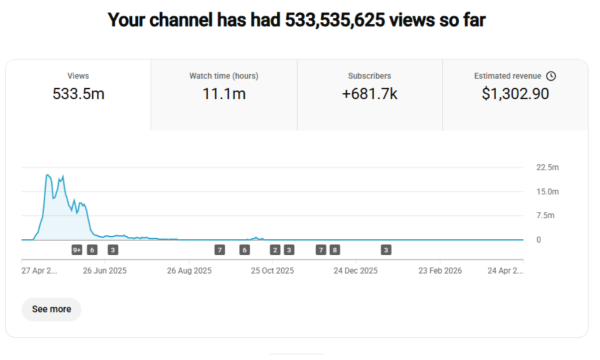Click the clock icon beside Estimated revenue
The image size is (600, 360).
pos(551,76)
